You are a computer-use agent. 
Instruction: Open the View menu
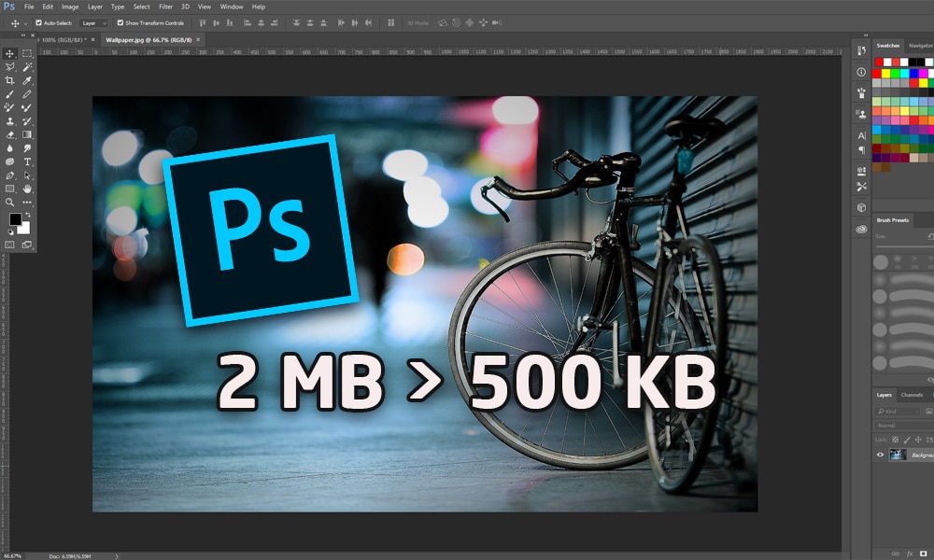(205, 7)
